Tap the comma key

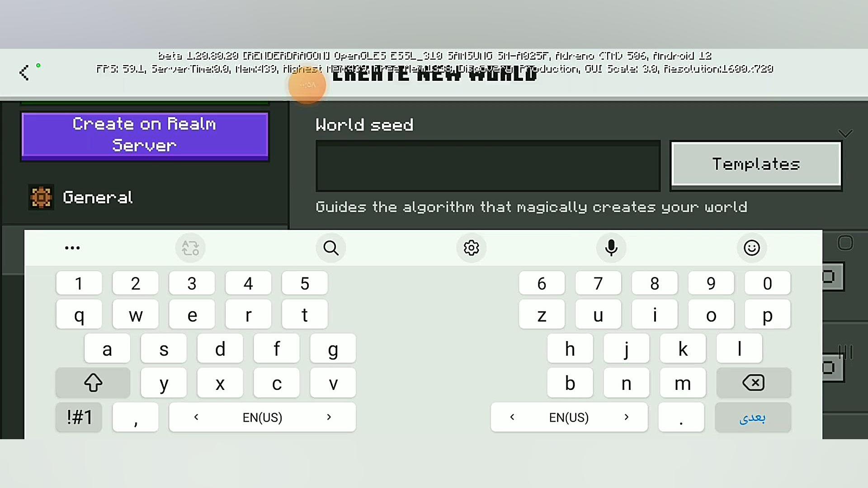[136, 417]
